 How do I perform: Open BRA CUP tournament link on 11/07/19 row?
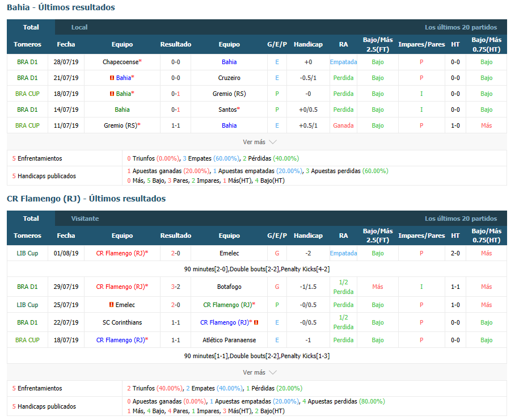tap(27, 125)
